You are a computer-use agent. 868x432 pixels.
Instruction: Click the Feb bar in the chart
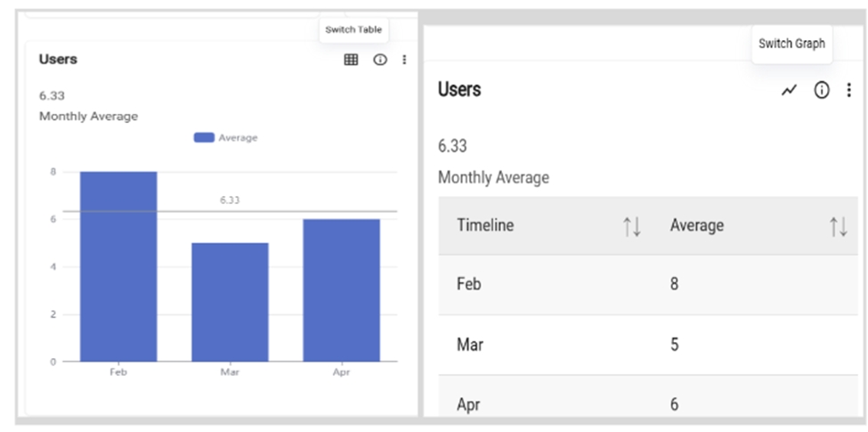click(118, 266)
